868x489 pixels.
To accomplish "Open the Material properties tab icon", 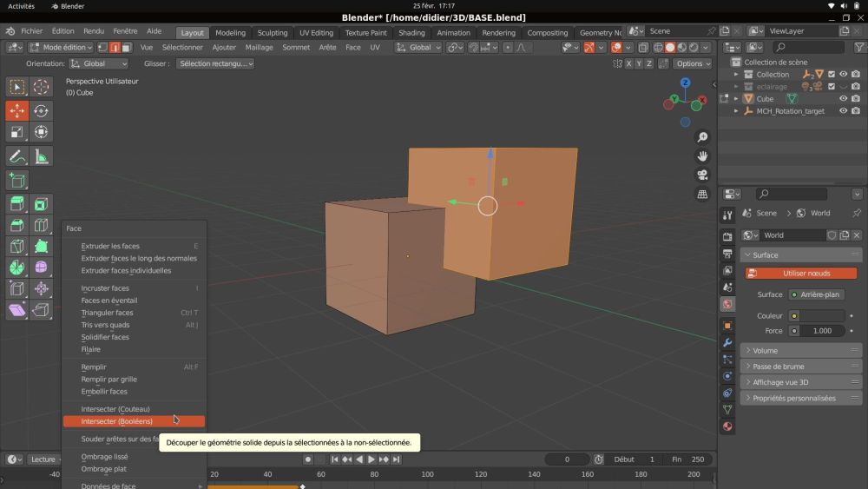I will (727, 426).
